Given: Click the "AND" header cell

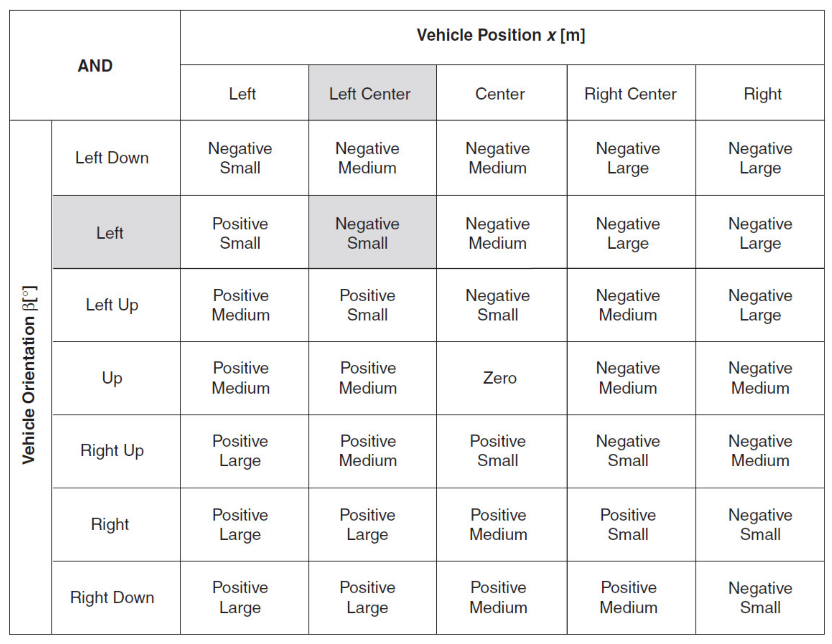Looking at the screenshot, I should pyautogui.click(x=95, y=65).
